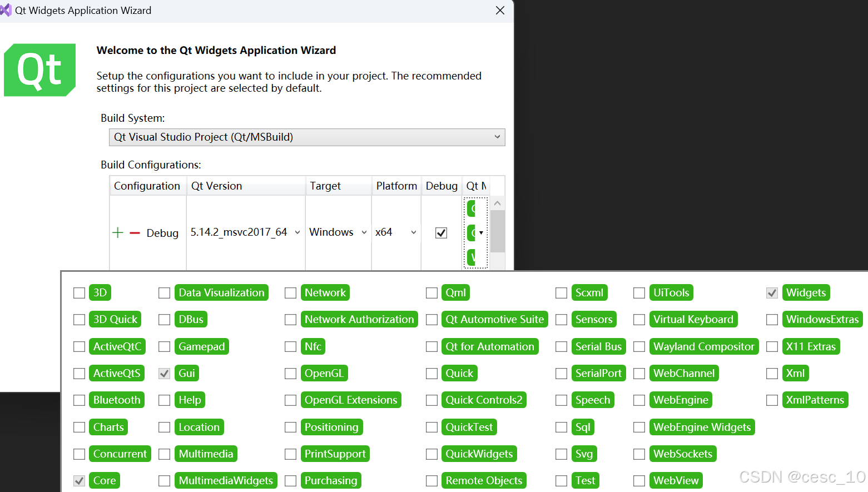Click the Qt logo image
Image resolution: width=868 pixels, height=492 pixels.
pos(40,70)
